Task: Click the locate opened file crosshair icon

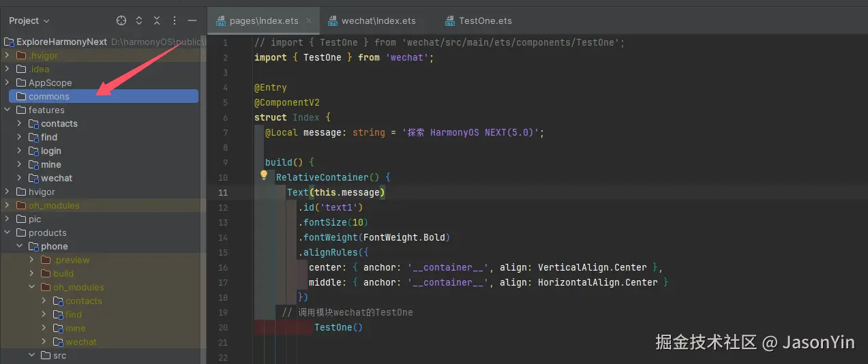Action: (121, 20)
